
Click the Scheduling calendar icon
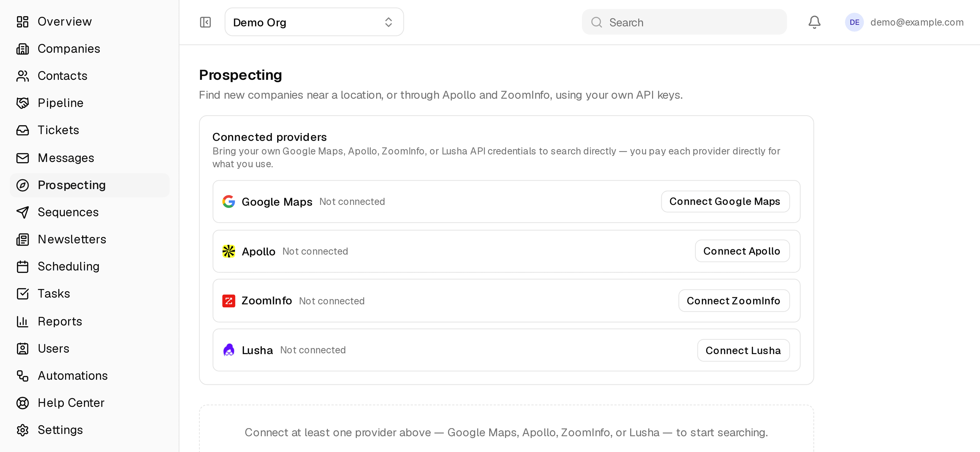[x=22, y=267]
